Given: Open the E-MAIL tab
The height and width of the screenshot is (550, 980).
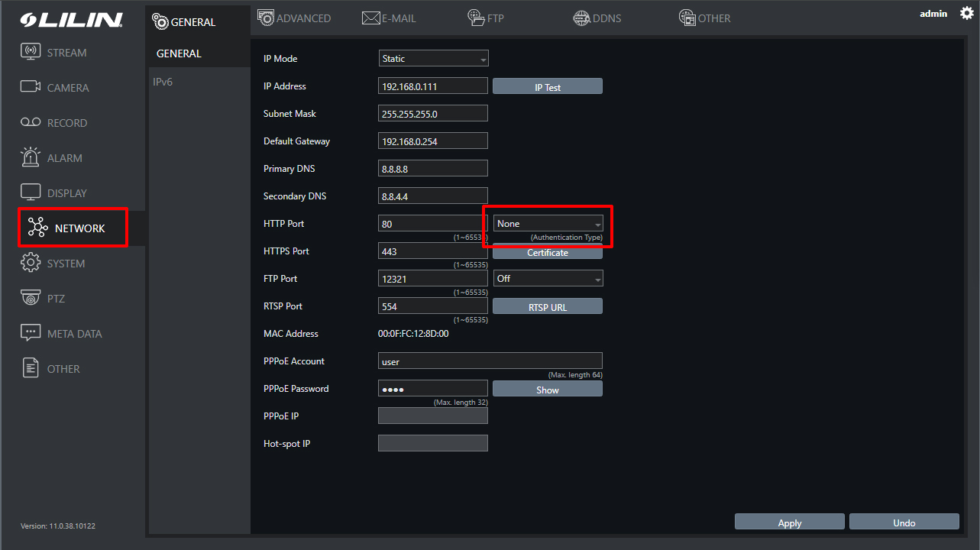Looking at the screenshot, I should [389, 18].
